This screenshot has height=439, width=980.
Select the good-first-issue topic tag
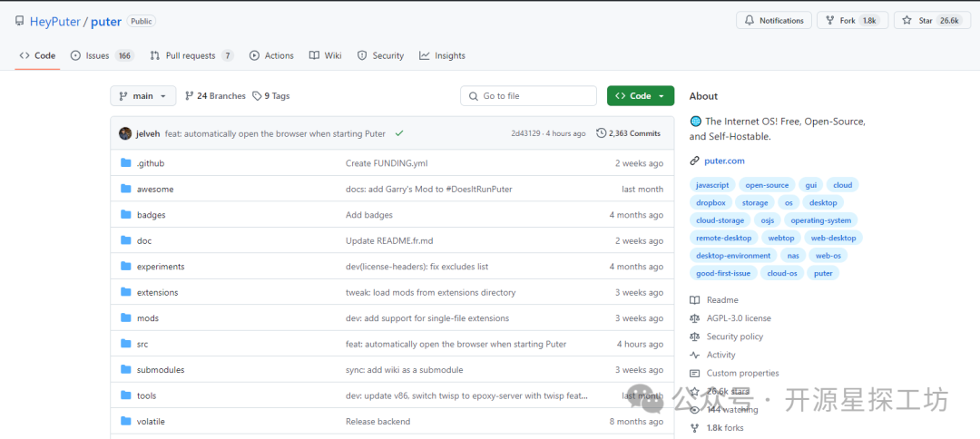tap(723, 273)
